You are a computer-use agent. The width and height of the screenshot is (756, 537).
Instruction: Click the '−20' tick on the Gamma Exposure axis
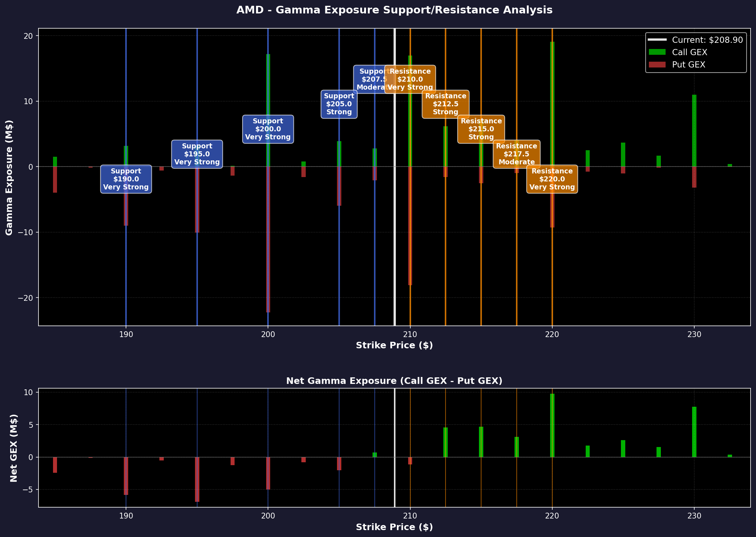click(x=25, y=298)
